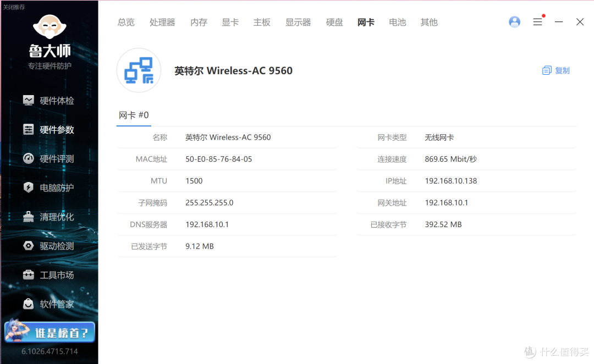This screenshot has width=594, height=364.
Task: Click the 电脑防护 shield icon
Action: point(29,187)
